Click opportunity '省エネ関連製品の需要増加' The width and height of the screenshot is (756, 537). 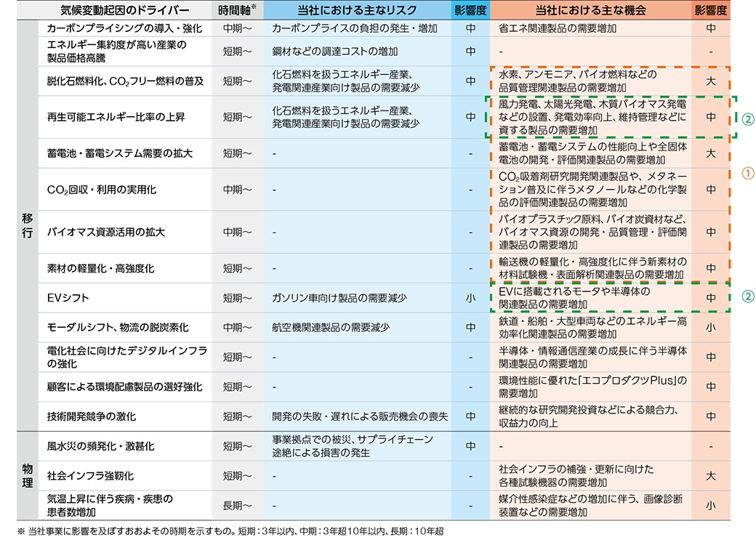[558, 28]
